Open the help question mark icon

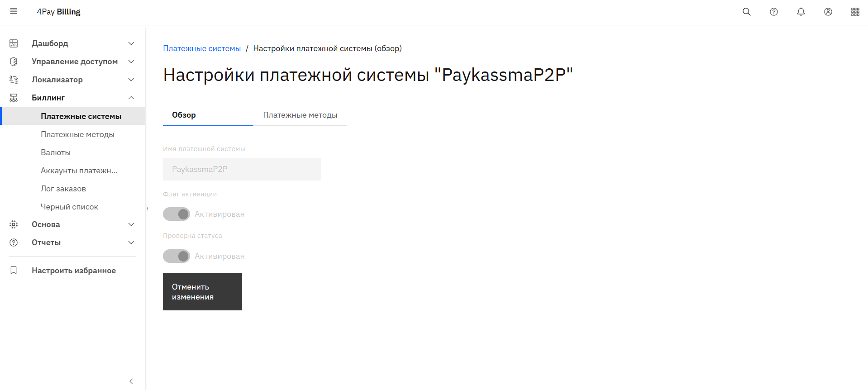[774, 12]
